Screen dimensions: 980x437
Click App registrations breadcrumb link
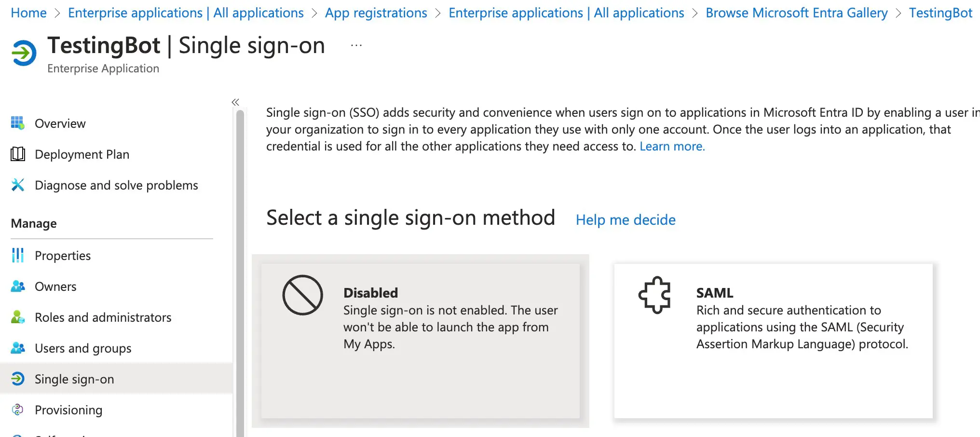click(376, 13)
